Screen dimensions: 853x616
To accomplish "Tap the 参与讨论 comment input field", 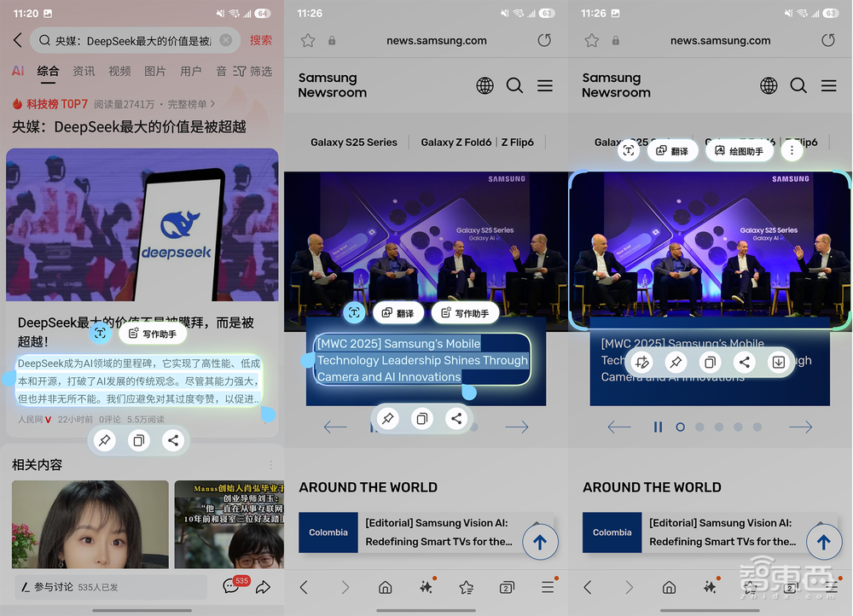I will (111, 587).
